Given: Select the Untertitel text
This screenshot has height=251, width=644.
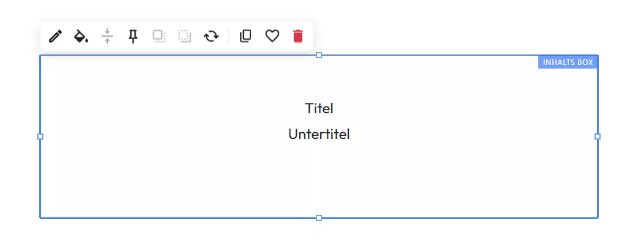Looking at the screenshot, I should [x=319, y=134].
